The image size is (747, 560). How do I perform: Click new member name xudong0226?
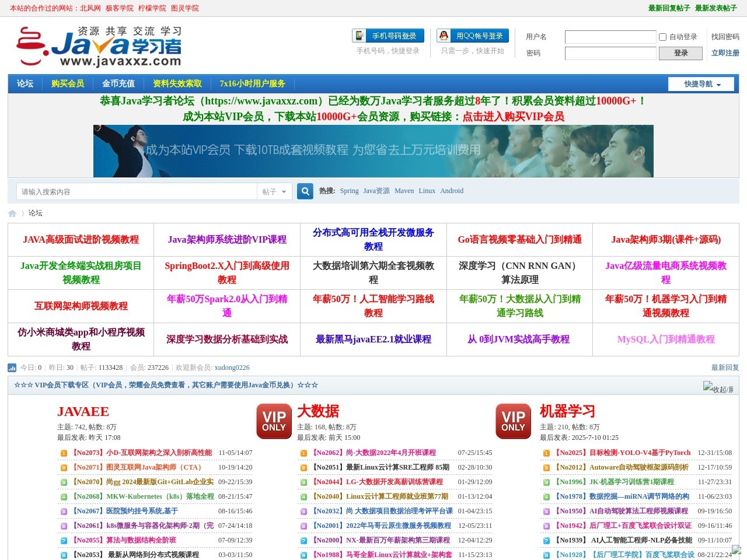232,367
